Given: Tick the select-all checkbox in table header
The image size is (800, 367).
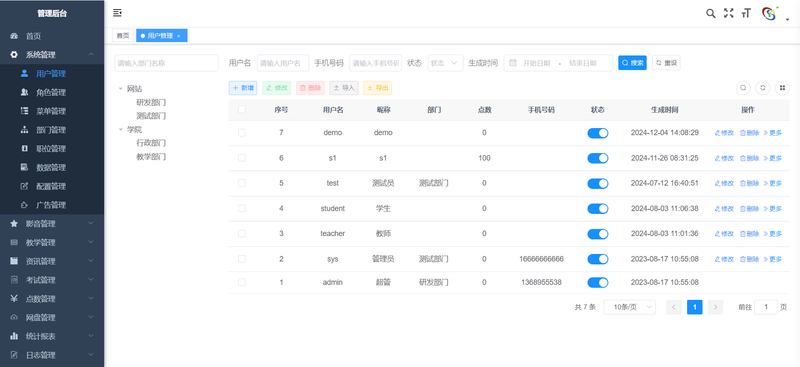Looking at the screenshot, I should (242, 109).
